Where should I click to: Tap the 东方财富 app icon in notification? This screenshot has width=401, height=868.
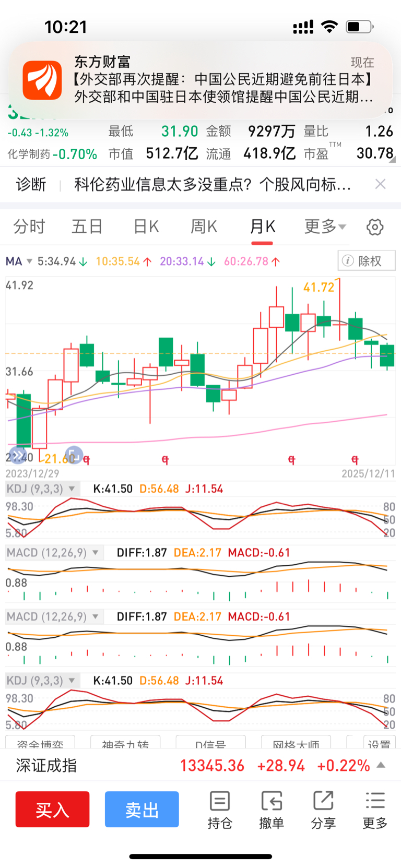(42, 80)
